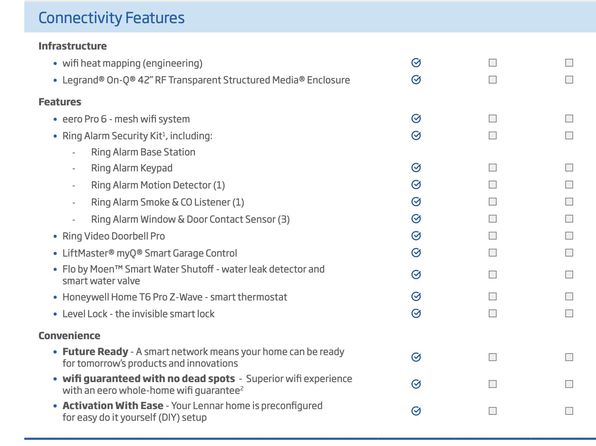Click the checkmark icon beside eero Pro 6
The width and height of the screenshot is (596, 446).
[x=416, y=118]
